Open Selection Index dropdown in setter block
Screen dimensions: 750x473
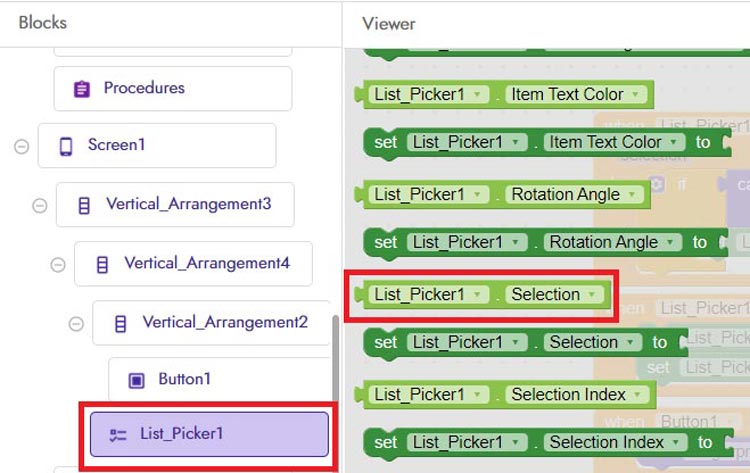677,442
